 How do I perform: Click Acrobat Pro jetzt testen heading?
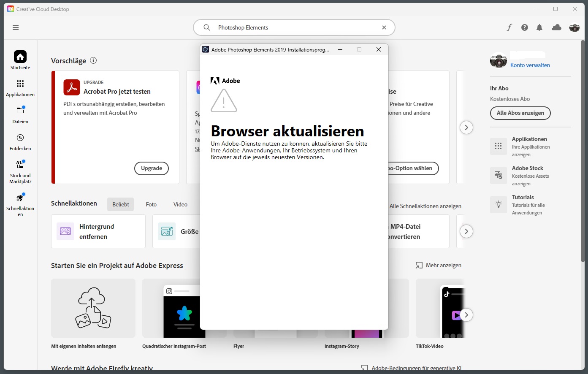117,91
